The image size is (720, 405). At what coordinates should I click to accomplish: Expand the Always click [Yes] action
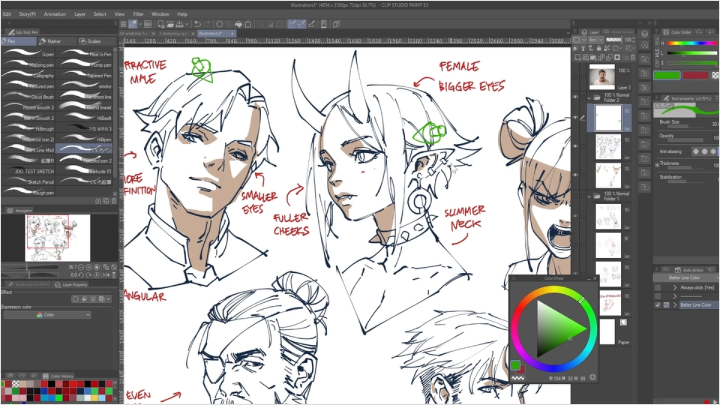pyautogui.click(x=675, y=287)
